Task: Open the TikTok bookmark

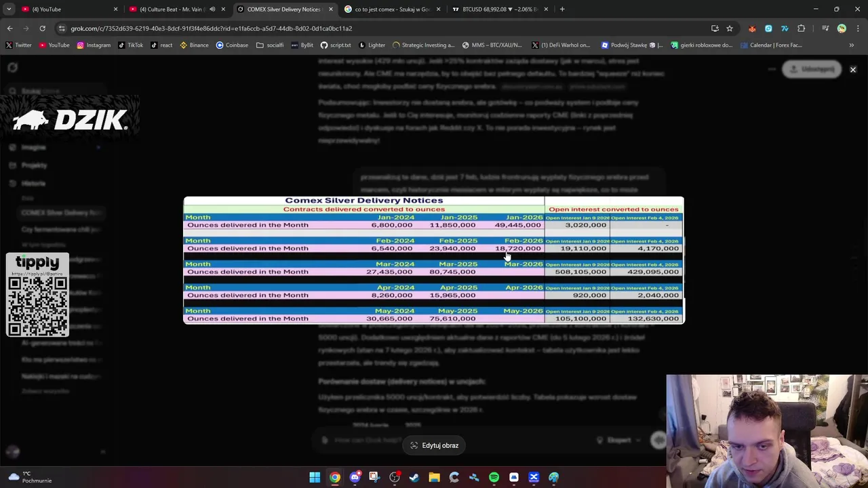Action: point(130,45)
